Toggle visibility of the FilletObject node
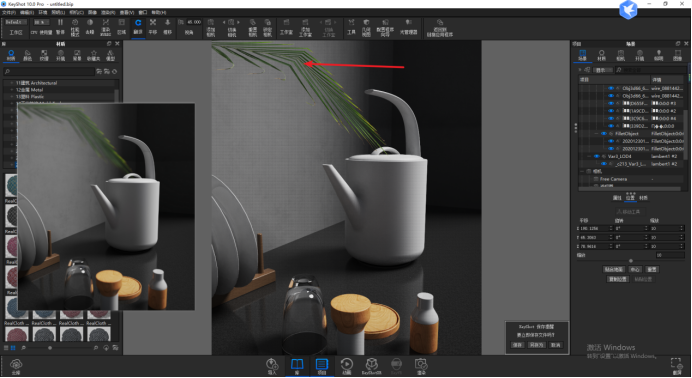692x378 pixels. [604, 133]
